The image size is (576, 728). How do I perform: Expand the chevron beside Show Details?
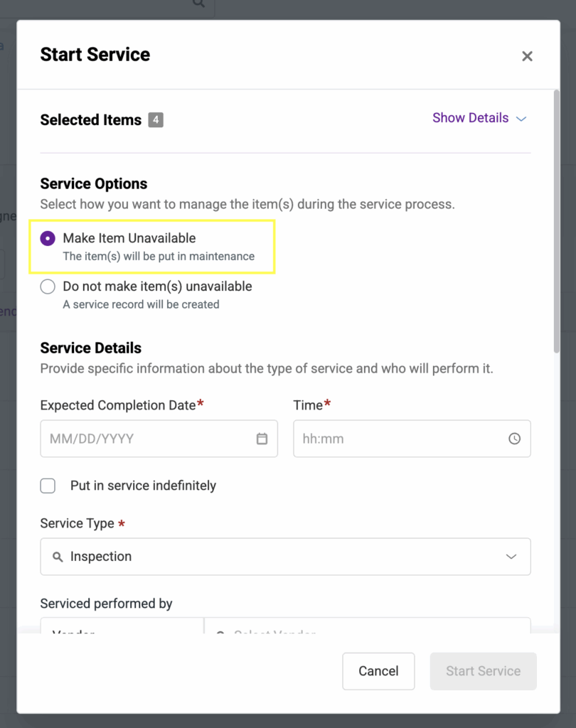(x=521, y=119)
